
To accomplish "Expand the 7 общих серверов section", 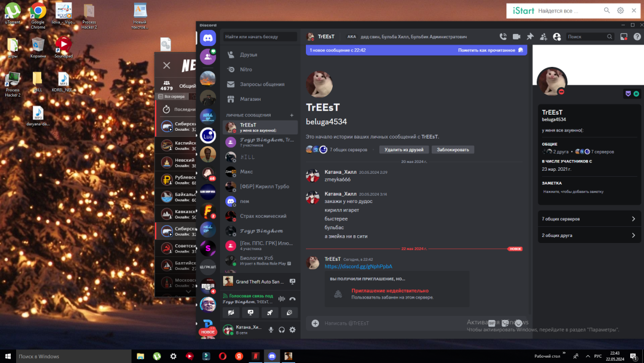I will point(589,219).
